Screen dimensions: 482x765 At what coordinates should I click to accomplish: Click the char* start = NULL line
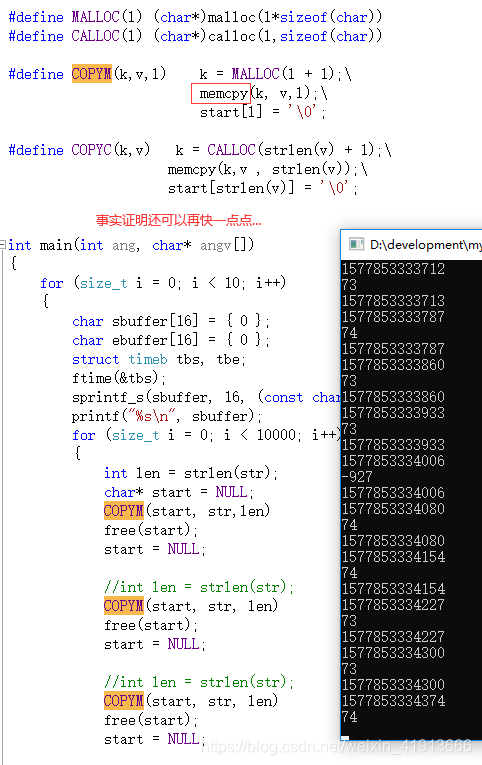coord(179,492)
